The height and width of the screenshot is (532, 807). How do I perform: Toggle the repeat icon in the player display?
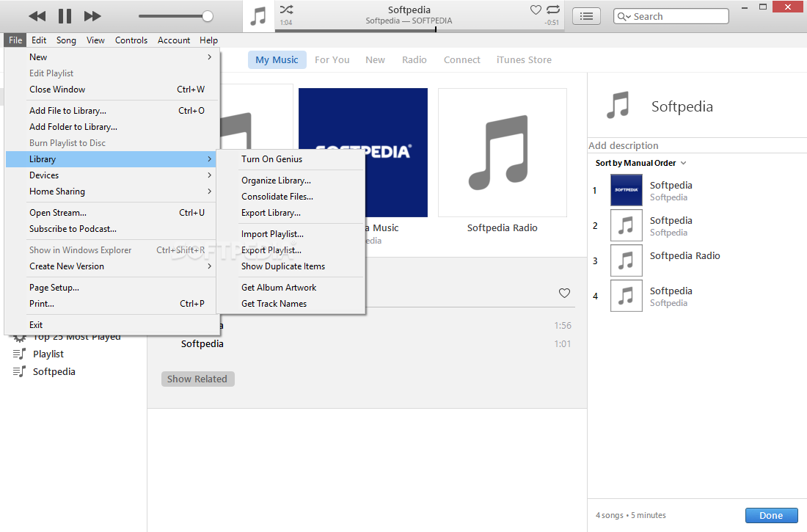(x=553, y=10)
